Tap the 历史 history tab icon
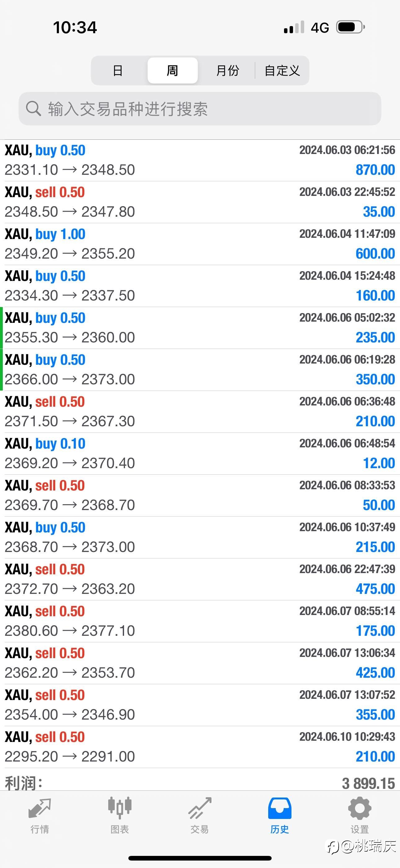Viewport: 400px width, 868px height. 280,808
